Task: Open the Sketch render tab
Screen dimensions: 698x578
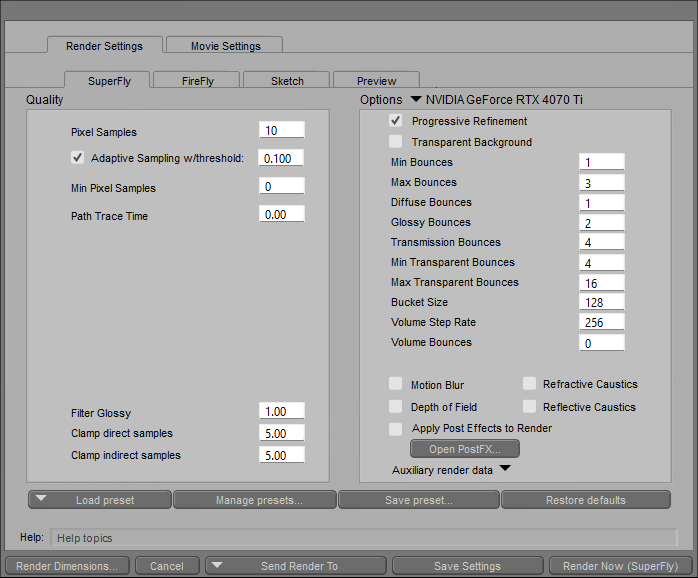Action: 286,81
